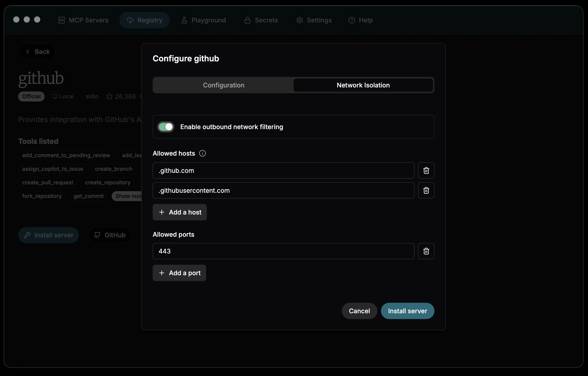
Task: Disable outbound network filtering toggle
Action: tap(166, 127)
